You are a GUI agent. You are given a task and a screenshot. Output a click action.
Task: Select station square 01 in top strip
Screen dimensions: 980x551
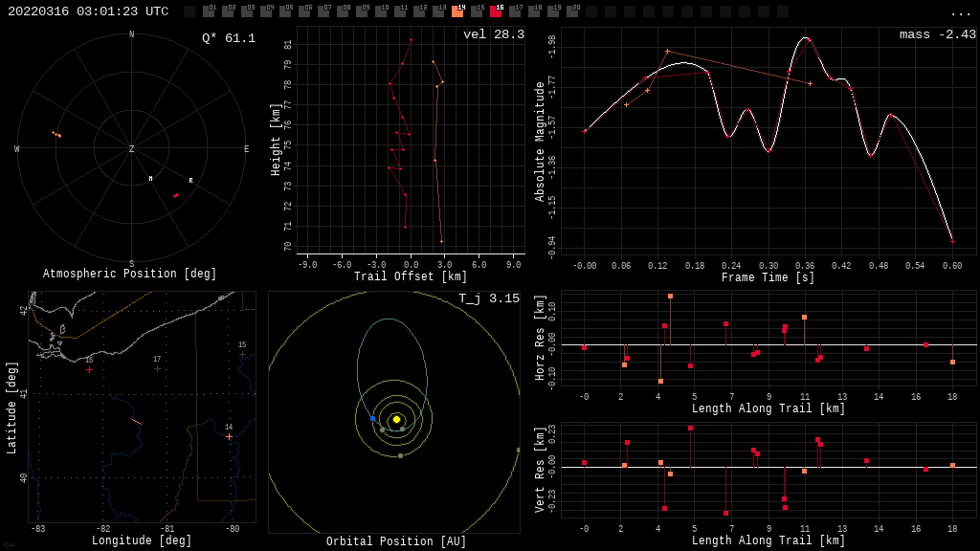click(209, 11)
